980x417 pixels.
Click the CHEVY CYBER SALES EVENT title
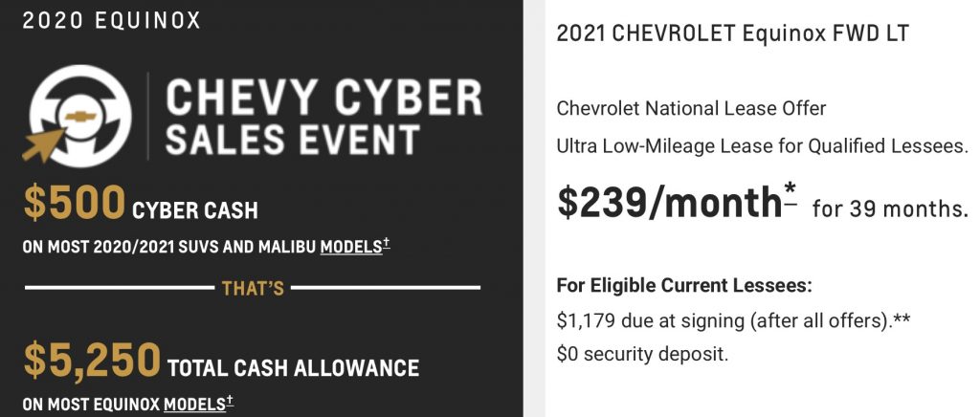(323, 117)
